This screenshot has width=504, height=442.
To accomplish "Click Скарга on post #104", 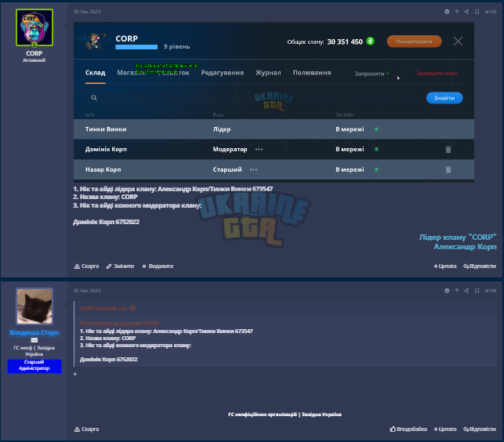I will point(86,429).
